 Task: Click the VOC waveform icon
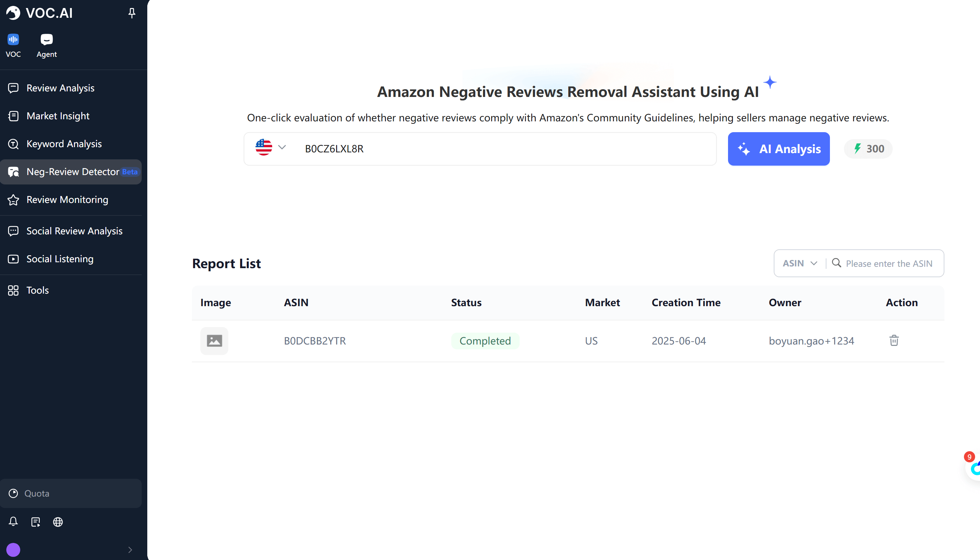point(13,40)
